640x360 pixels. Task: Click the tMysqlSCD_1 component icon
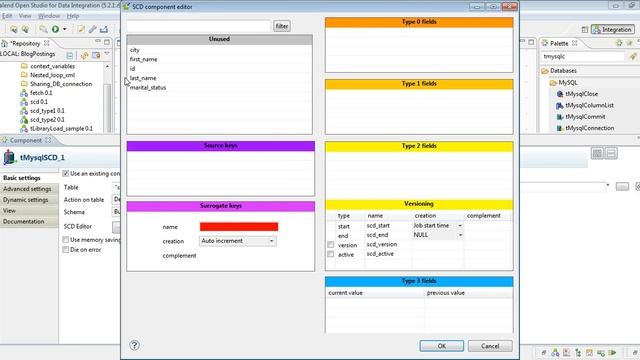click(9, 158)
